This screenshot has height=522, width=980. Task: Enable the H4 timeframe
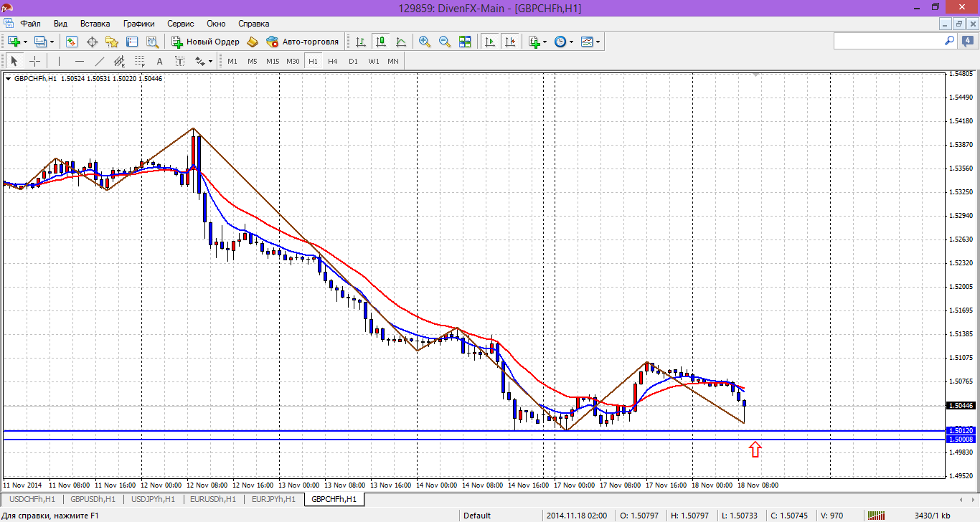(x=333, y=61)
